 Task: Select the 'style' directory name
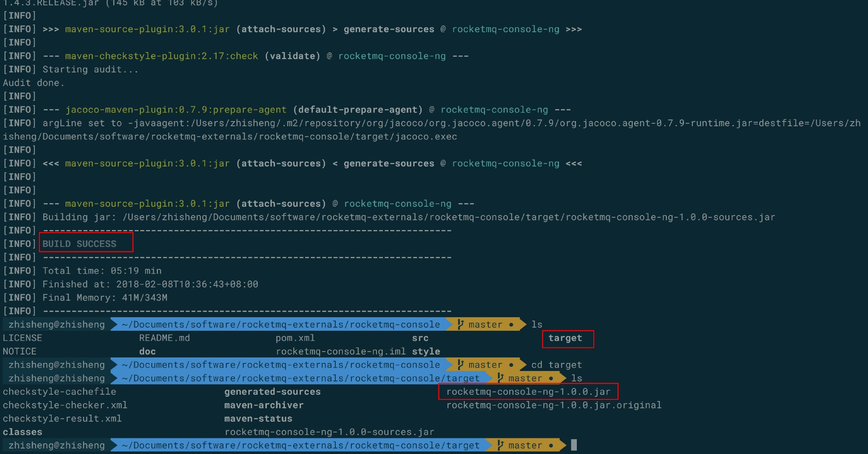click(x=426, y=352)
